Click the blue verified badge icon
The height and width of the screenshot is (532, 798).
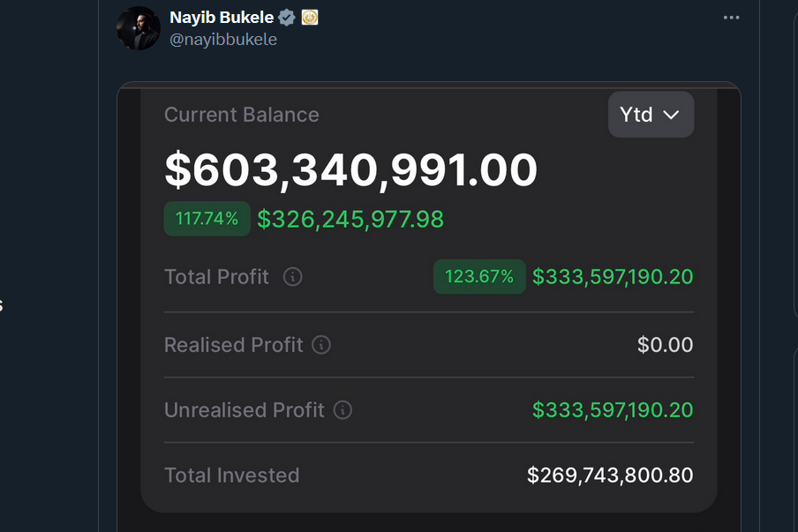click(287, 18)
